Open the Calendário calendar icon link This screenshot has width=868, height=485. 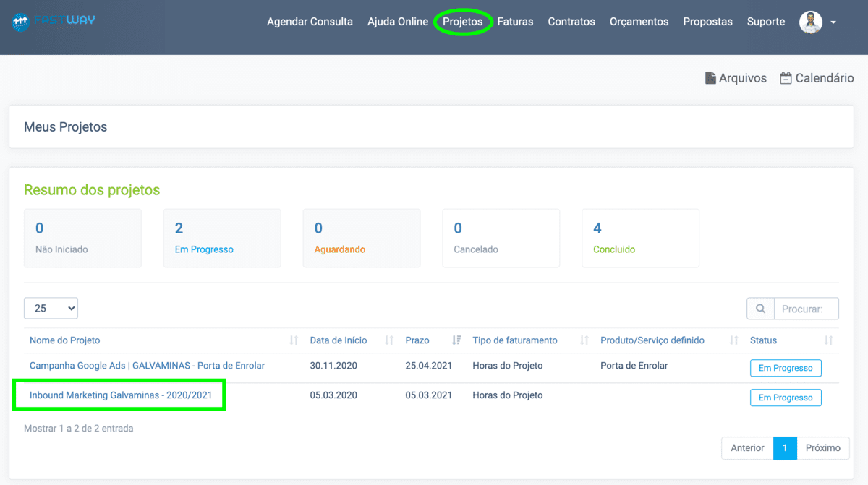point(786,78)
